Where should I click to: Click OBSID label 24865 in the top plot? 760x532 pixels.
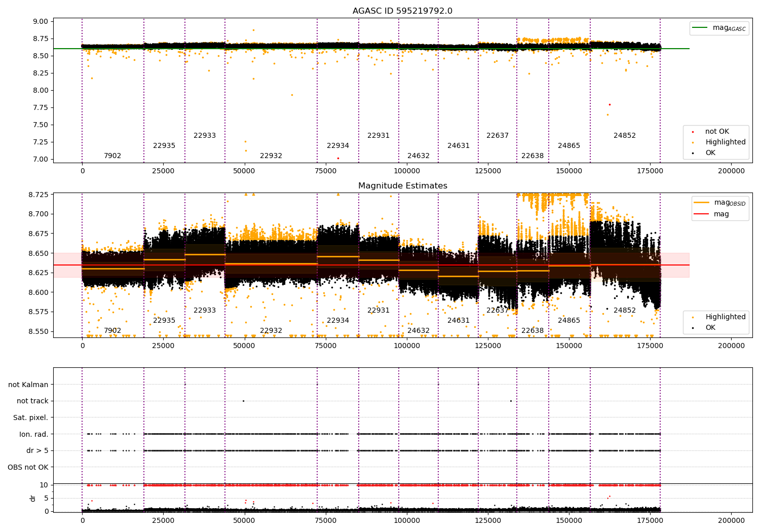click(569, 146)
